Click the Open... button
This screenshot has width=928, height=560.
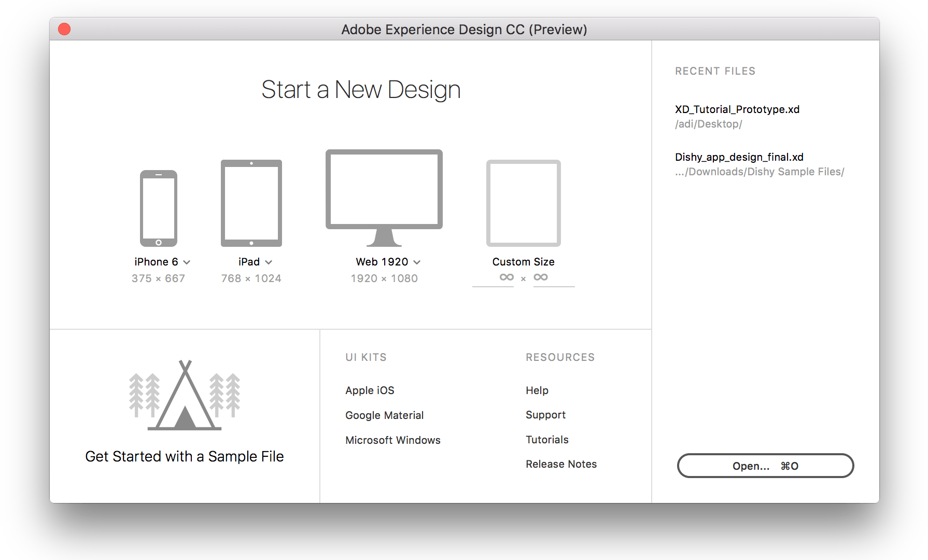click(x=765, y=465)
